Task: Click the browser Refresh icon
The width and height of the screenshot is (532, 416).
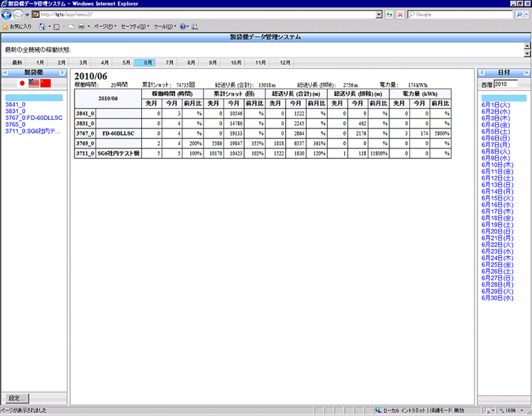Action: (x=389, y=14)
